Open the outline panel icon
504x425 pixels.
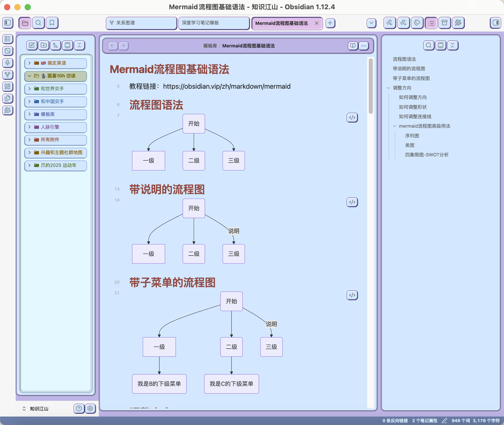[431, 23]
